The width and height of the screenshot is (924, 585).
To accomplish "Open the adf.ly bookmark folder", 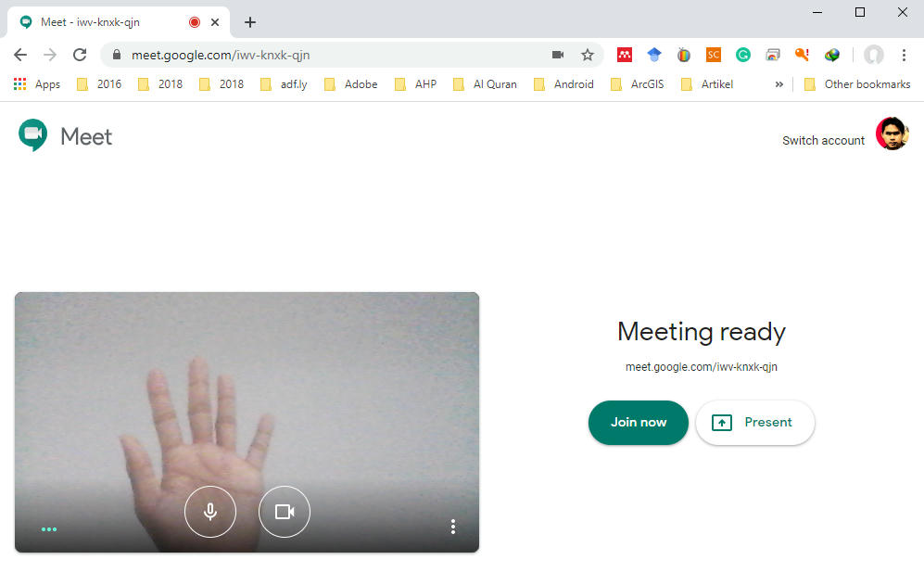I will tap(284, 84).
